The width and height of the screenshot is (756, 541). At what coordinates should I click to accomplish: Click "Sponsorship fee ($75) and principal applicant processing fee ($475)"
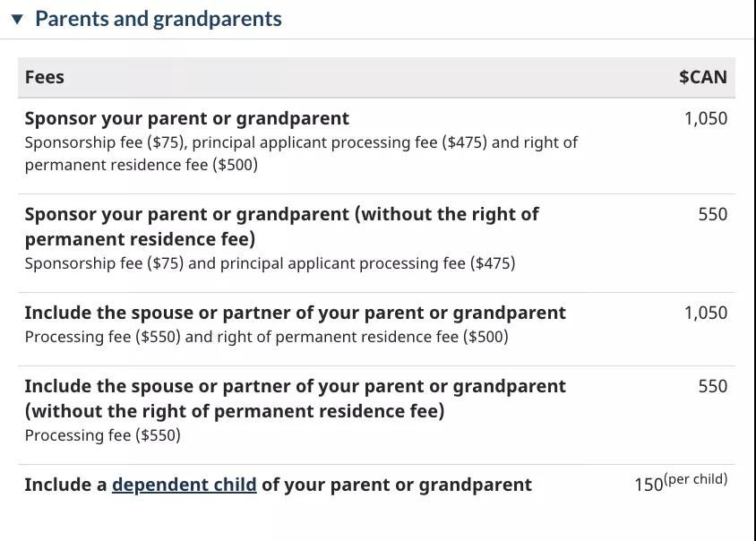[x=270, y=263]
